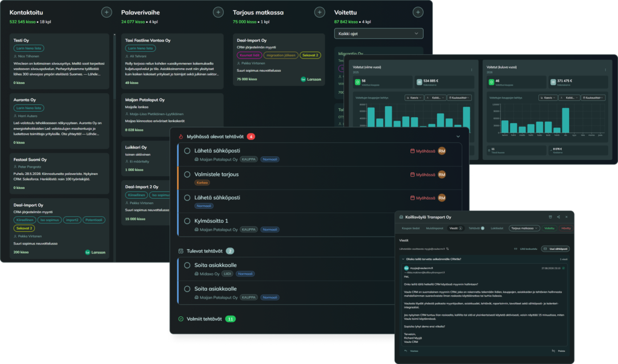Open the Kuukausittain dropdown in the viime vuosi chart

459,98
